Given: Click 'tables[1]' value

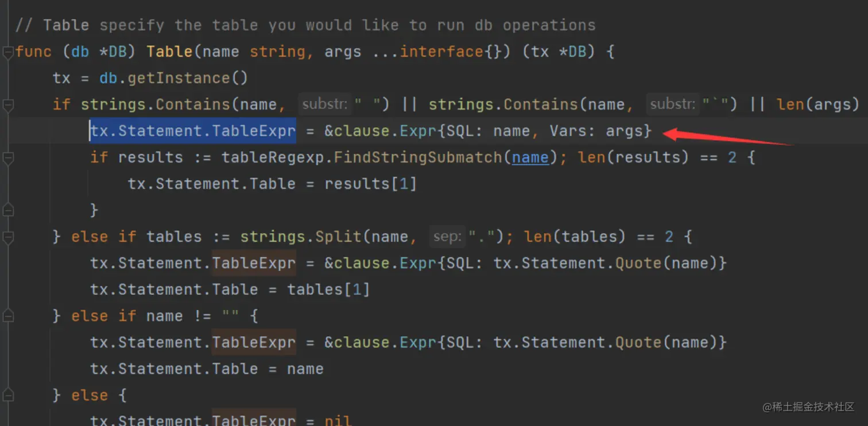Looking at the screenshot, I should click(x=328, y=289).
